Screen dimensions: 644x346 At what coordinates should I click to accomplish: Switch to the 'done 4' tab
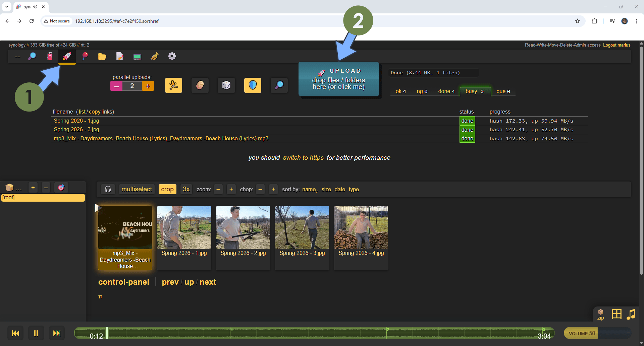tap(446, 91)
